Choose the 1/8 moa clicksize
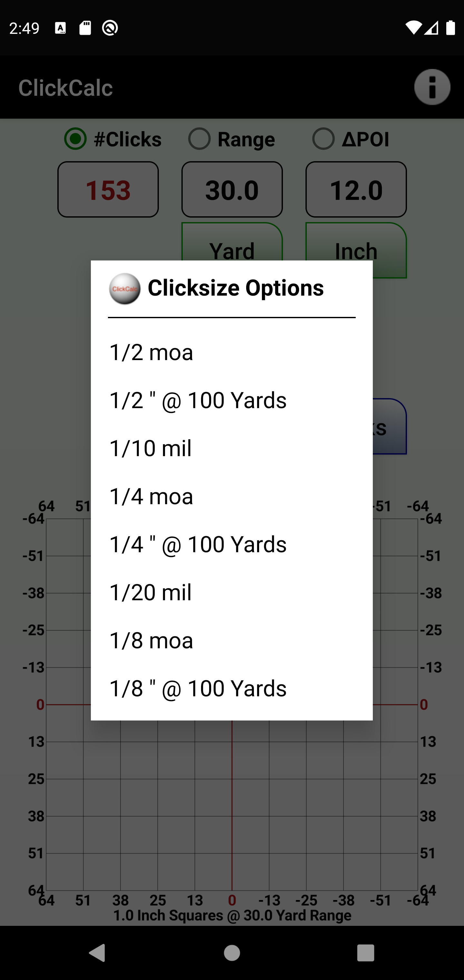464x980 pixels. point(232,640)
